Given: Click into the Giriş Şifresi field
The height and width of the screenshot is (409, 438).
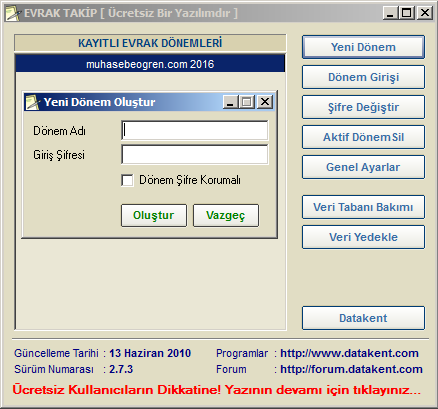Looking at the screenshot, I should click(194, 154).
